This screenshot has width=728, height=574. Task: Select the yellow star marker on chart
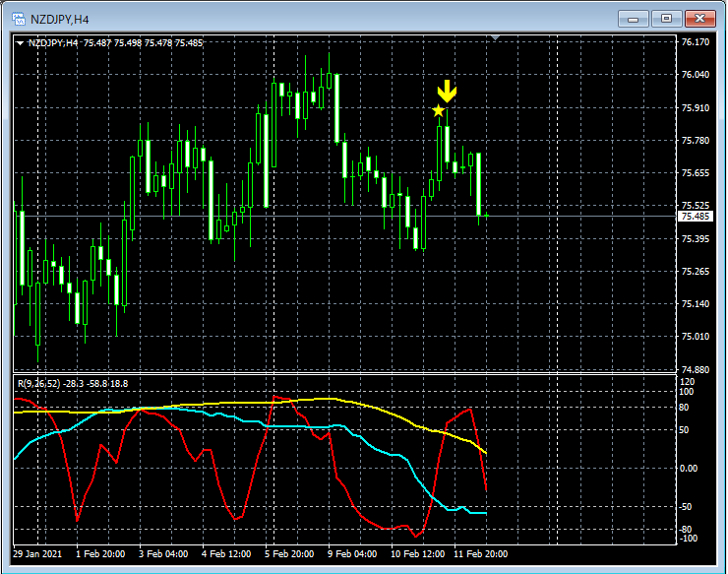point(438,110)
